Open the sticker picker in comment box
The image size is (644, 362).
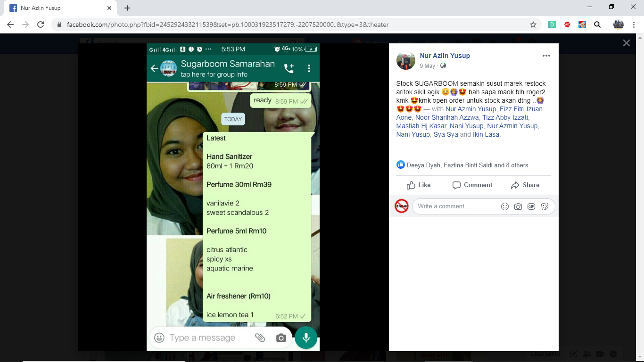tap(545, 206)
